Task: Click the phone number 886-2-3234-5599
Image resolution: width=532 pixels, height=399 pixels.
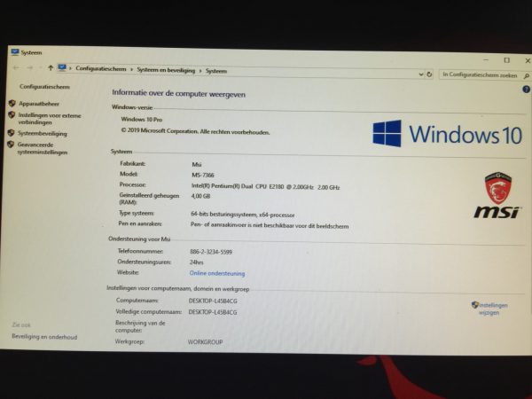Action: point(211,252)
